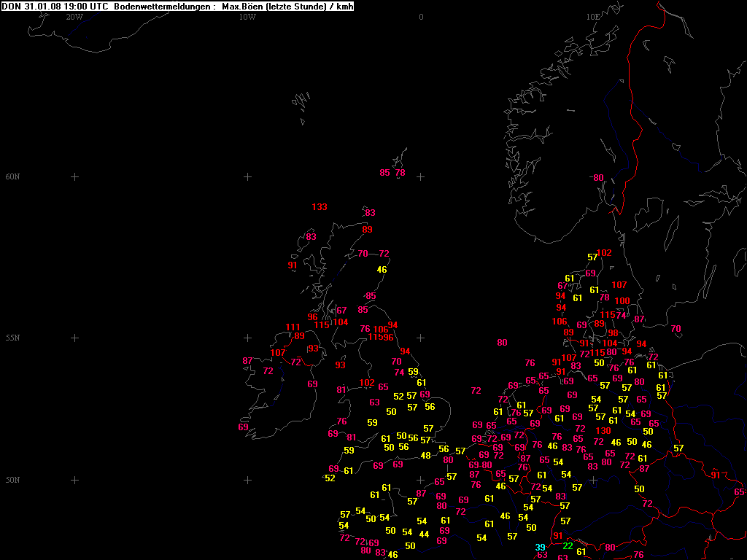The width and height of the screenshot is (747, 560).
Task: Select the 60N latitude label
Action: click(x=12, y=177)
